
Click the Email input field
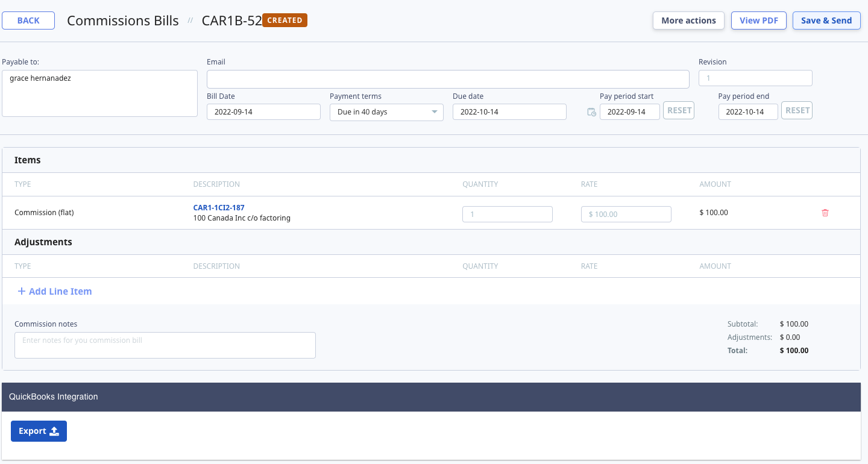pos(447,78)
